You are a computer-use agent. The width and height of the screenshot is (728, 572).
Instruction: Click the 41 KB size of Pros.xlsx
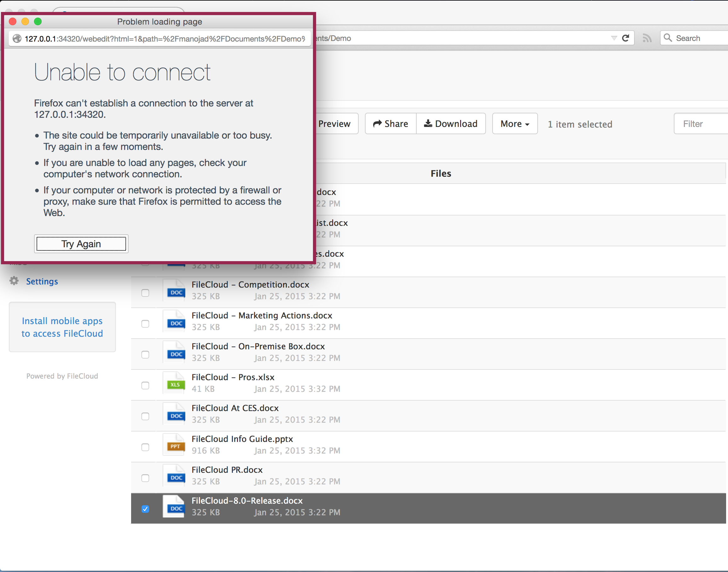[x=203, y=389]
